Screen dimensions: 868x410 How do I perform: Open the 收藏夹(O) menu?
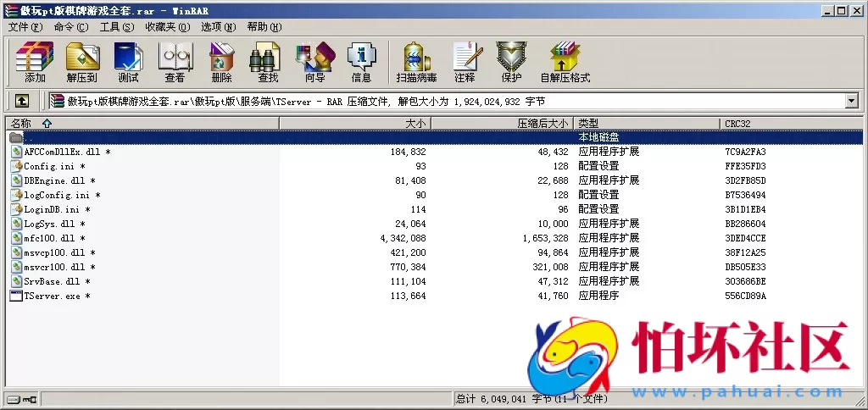168,27
